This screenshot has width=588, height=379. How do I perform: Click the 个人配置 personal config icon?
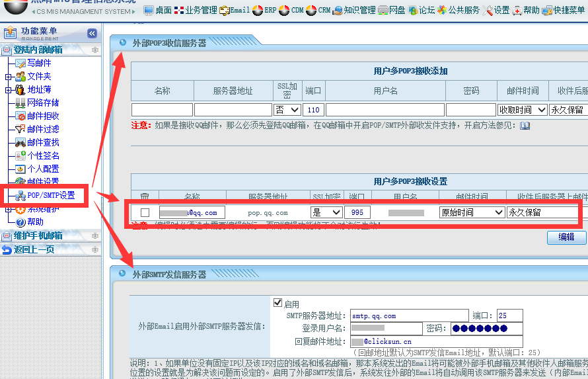(x=20, y=169)
